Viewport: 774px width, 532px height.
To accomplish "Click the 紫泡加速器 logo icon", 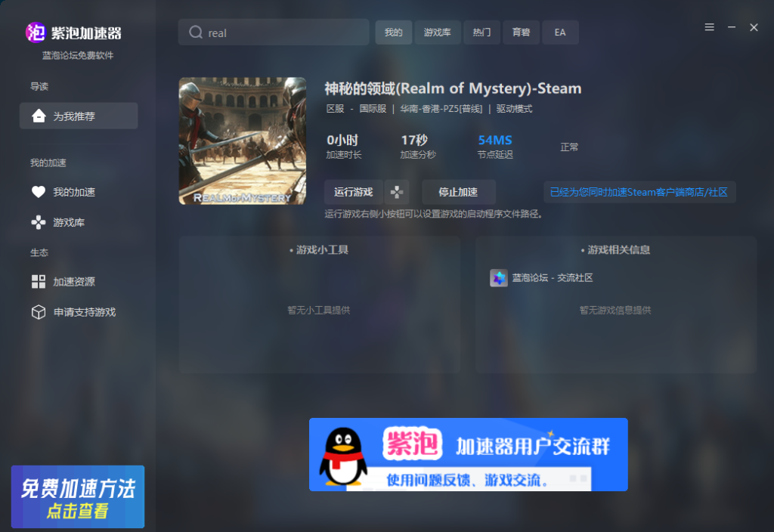I will click(36, 32).
